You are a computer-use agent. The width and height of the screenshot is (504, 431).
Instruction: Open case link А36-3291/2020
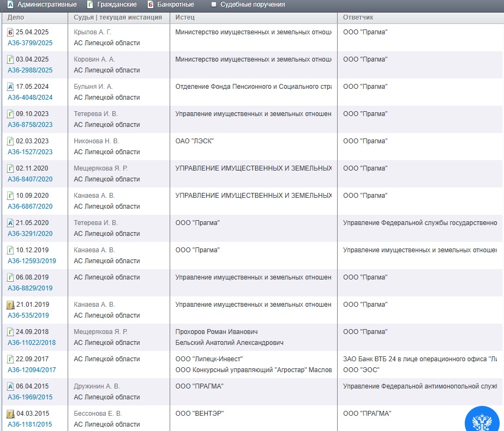coord(30,234)
